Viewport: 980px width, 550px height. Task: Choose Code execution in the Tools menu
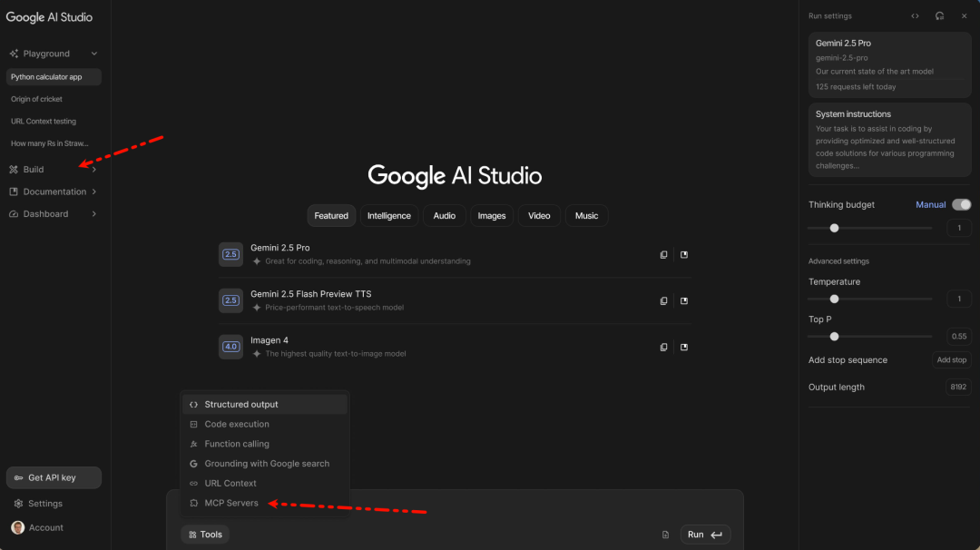coord(236,424)
